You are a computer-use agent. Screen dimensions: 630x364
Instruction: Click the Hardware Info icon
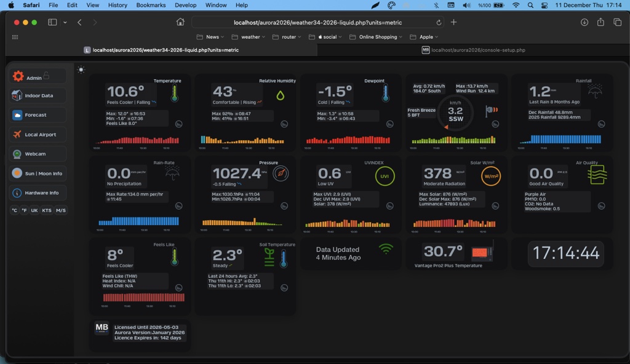point(17,193)
